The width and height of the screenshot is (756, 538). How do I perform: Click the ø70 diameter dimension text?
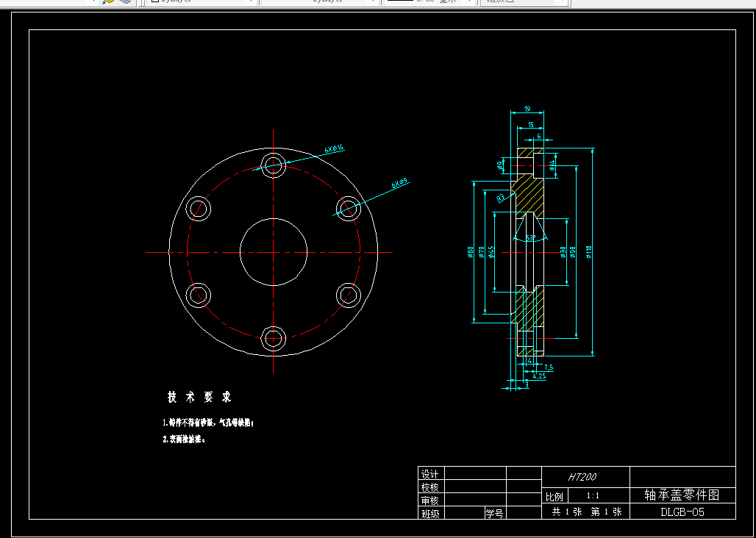click(x=481, y=252)
